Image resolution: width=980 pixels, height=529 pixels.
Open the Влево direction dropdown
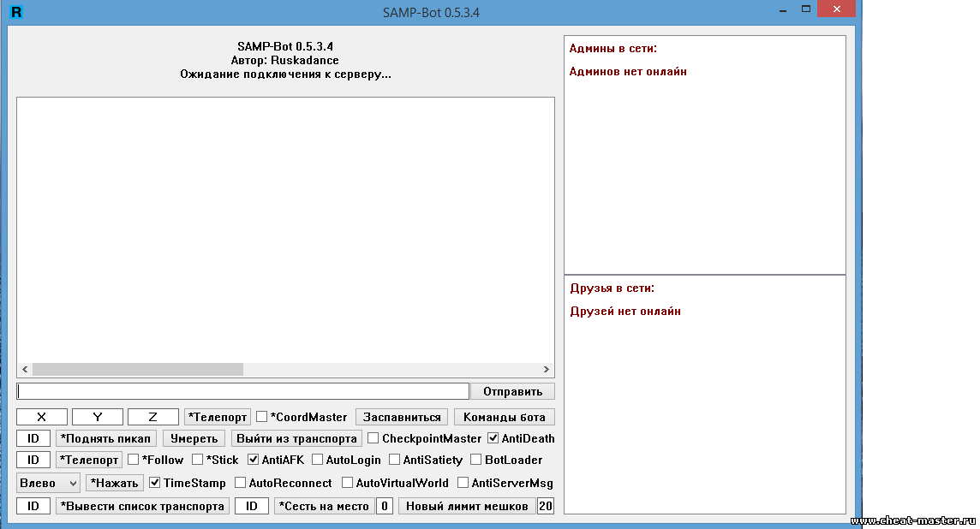(x=48, y=483)
